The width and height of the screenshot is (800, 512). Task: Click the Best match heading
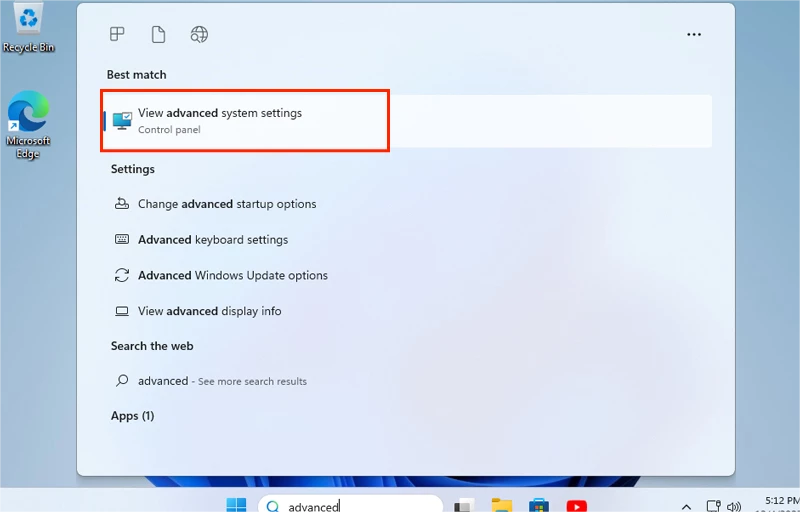pyautogui.click(x=136, y=74)
